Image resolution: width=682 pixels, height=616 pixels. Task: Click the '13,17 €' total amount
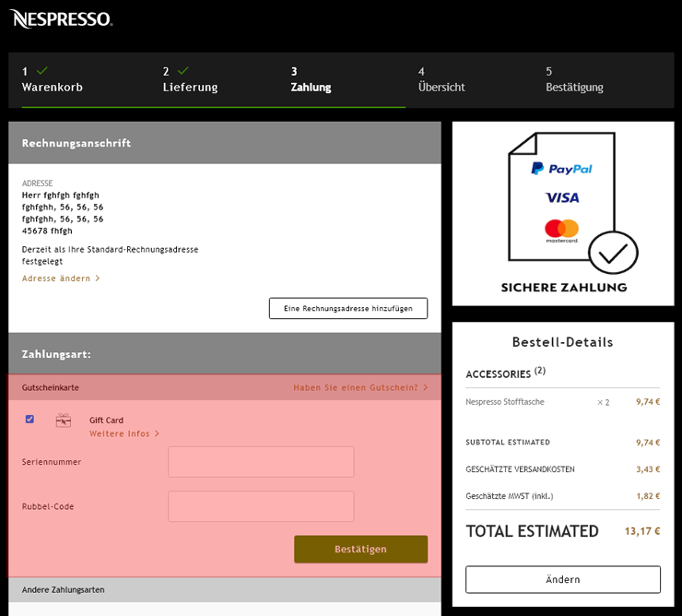tap(642, 531)
